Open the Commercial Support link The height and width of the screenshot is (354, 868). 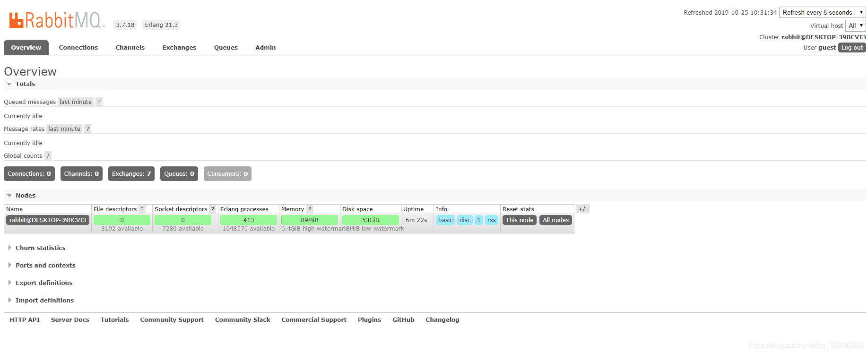(314, 320)
